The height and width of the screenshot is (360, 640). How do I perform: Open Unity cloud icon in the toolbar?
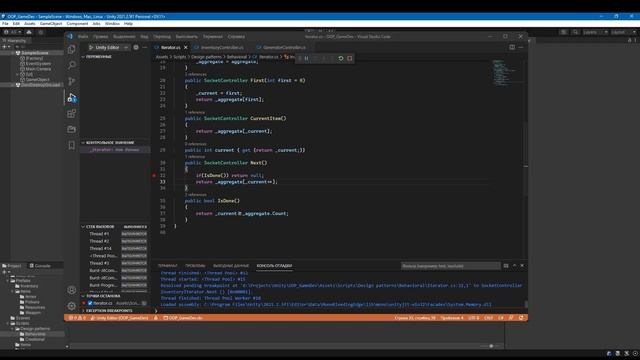coord(29,32)
